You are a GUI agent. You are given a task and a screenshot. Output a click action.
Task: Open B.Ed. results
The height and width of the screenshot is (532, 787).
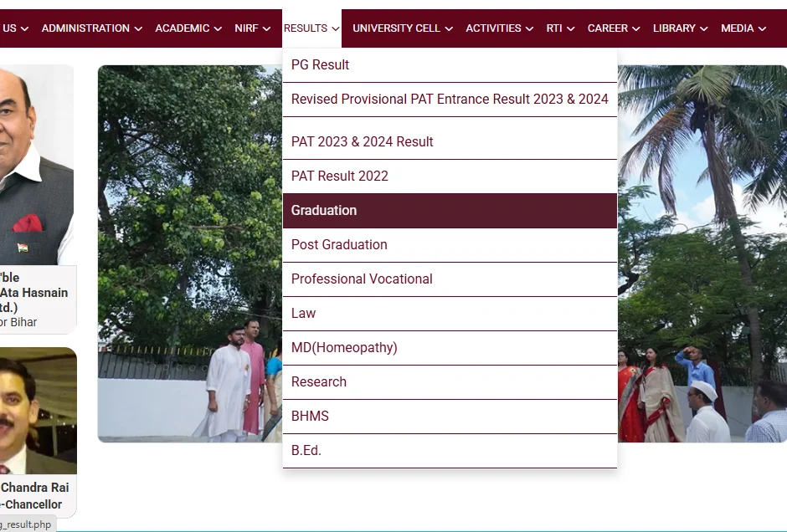450,451
